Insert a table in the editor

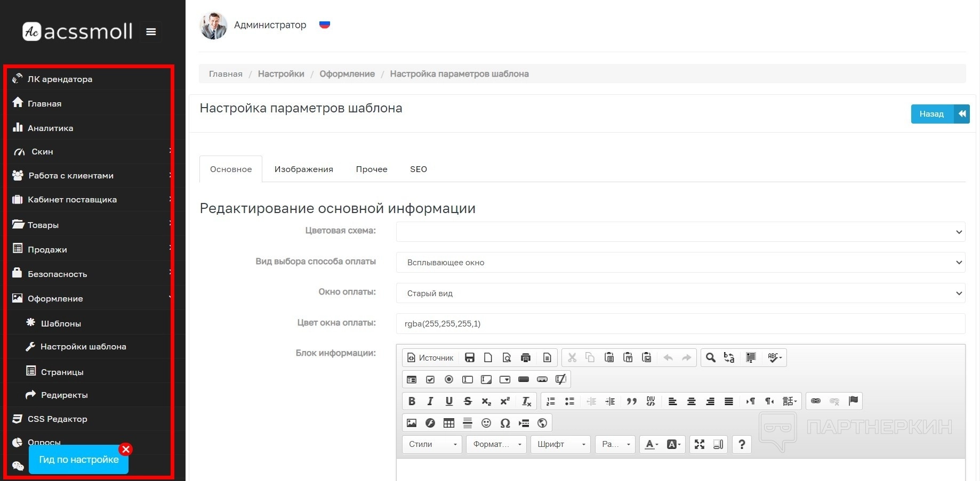pos(449,423)
